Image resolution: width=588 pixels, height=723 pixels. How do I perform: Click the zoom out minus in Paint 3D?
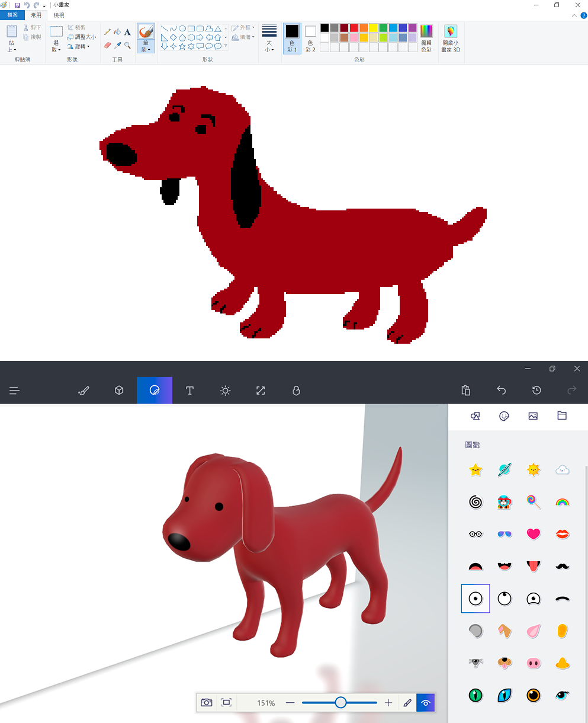pos(290,703)
